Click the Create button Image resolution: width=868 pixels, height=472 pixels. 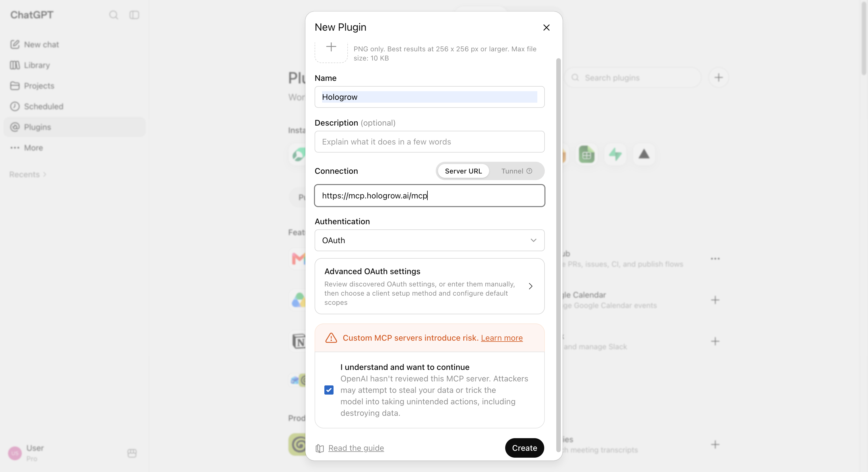524,448
